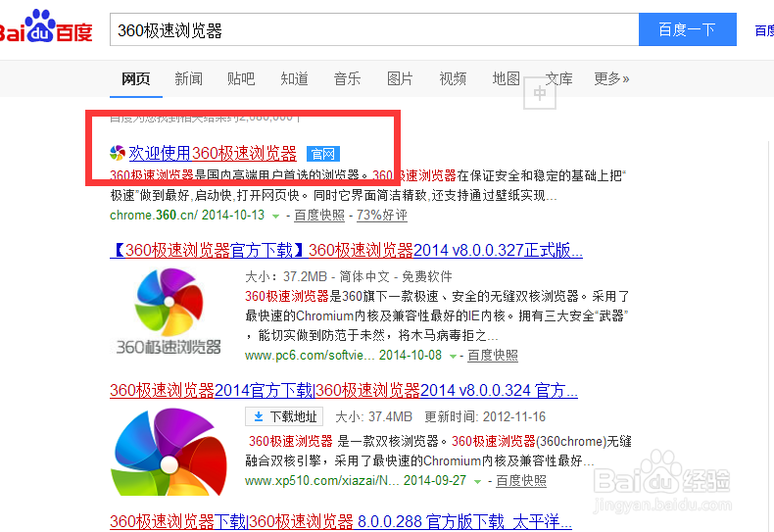
Task: Open the 图片 tab
Action: (400, 79)
